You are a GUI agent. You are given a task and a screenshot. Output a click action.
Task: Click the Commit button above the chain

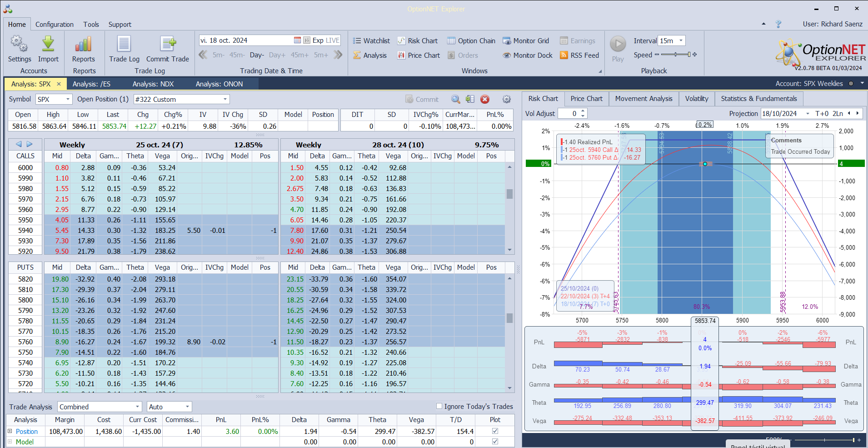point(422,99)
